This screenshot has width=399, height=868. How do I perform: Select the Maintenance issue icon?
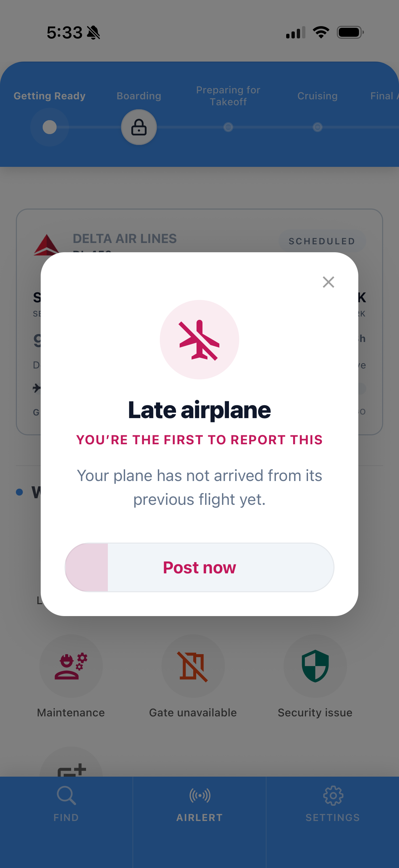(71, 666)
